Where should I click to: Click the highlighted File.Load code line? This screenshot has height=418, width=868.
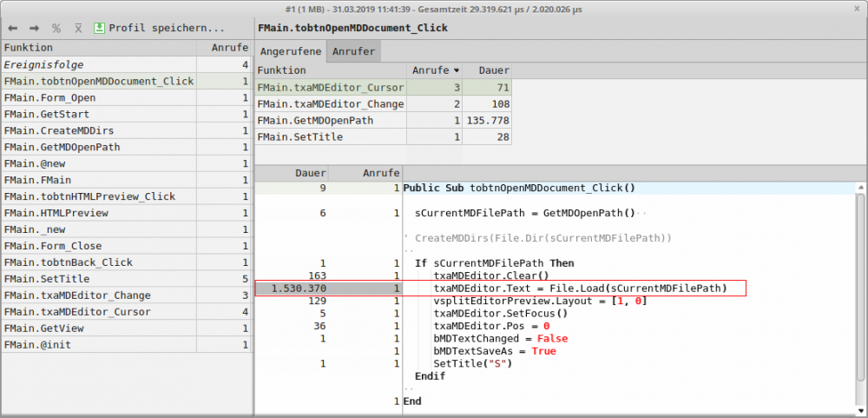coord(579,288)
